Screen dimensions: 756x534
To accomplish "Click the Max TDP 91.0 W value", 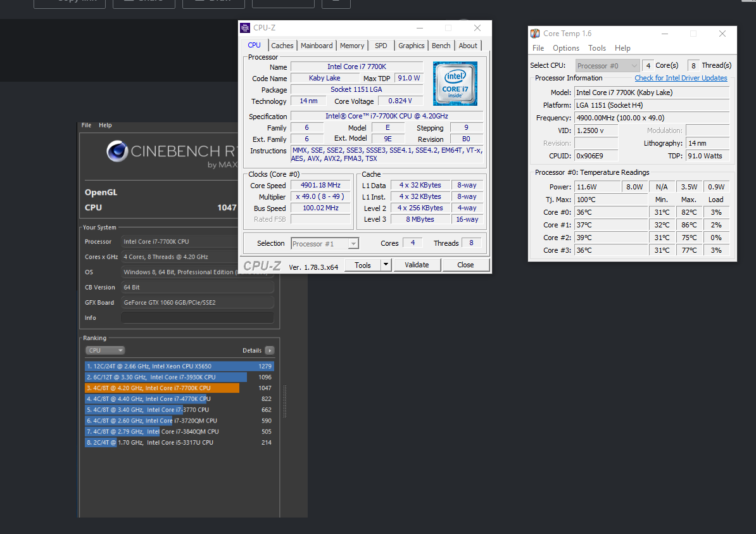I will pyautogui.click(x=409, y=78).
